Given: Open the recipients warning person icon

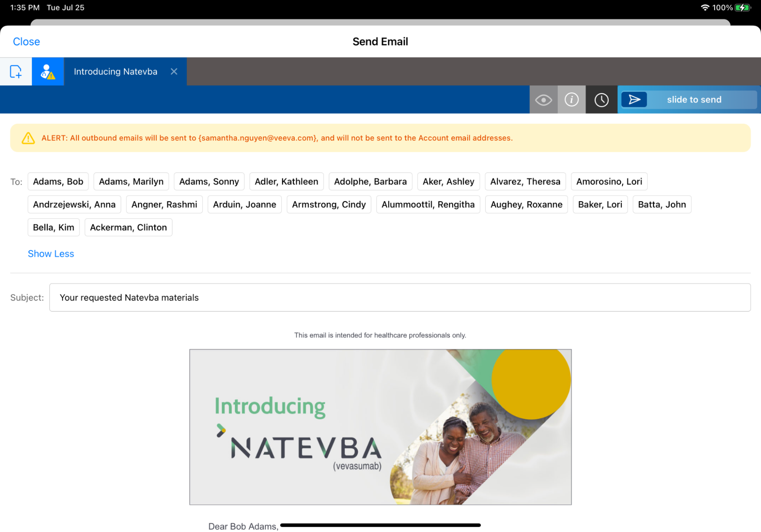Looking at the screenshot, I should tap(48, 71).
